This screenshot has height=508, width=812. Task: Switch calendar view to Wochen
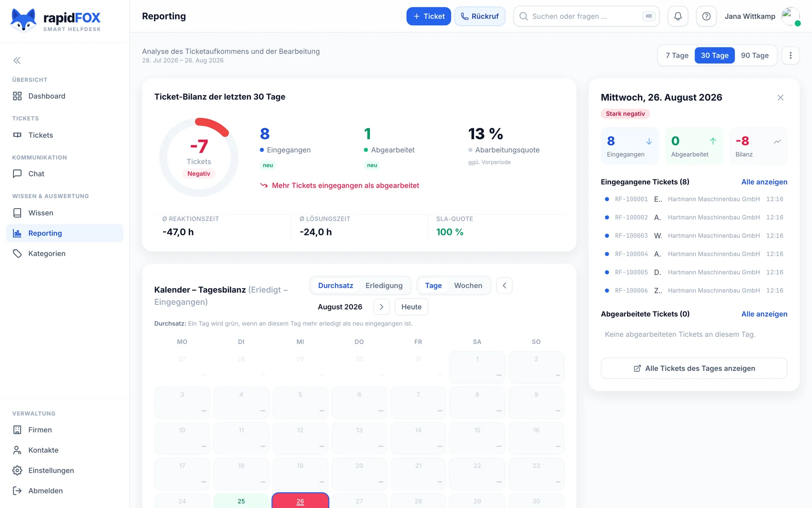click(468, 285)
